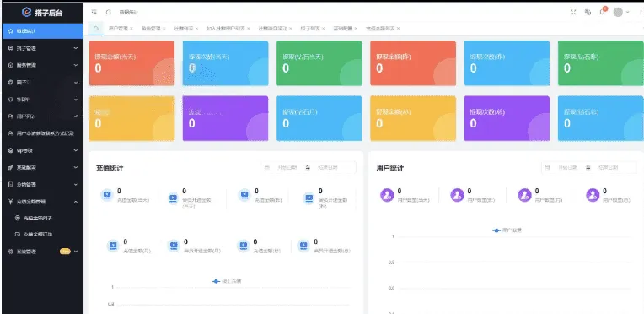Screen dimensions: 644x314
Task: Open 用户申请获取联系方式记录 sidebar item
Action: coord(42,133)
